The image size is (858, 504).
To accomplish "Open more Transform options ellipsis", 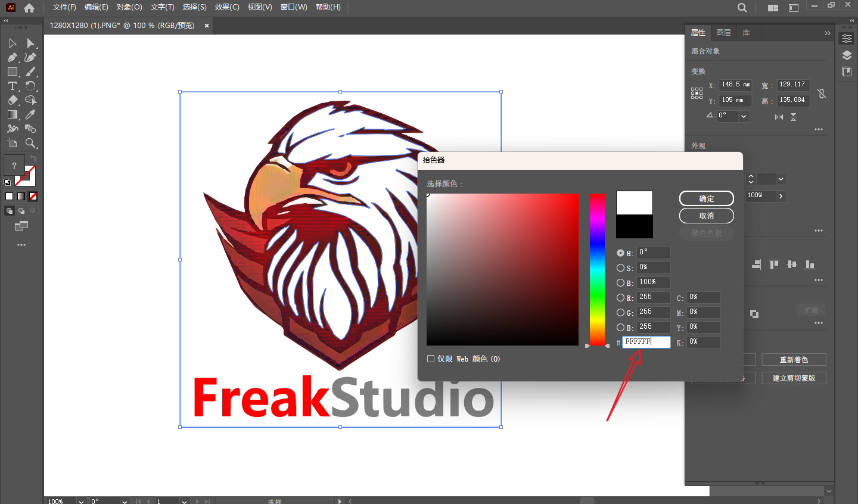I will tap(819, 129).
